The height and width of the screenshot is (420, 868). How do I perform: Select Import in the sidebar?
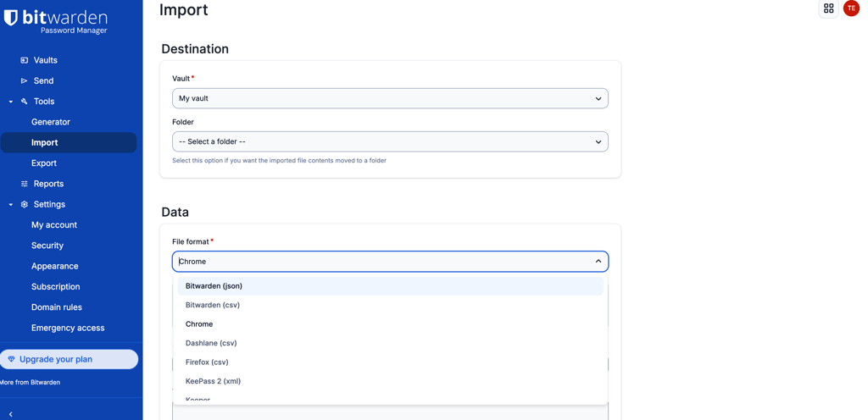click(x=69, y=142)
